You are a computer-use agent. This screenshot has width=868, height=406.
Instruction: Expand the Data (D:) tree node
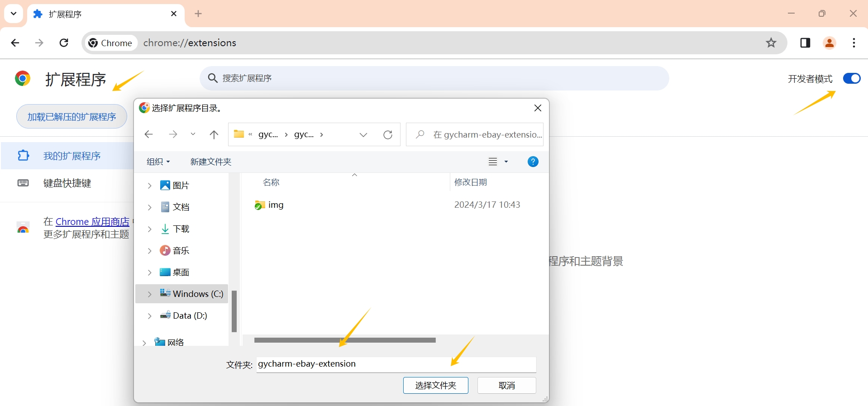click(149, 316)
